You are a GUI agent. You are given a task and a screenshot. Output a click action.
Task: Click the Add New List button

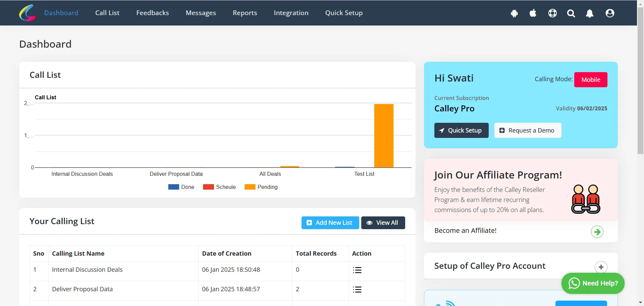tap(330, 223)
